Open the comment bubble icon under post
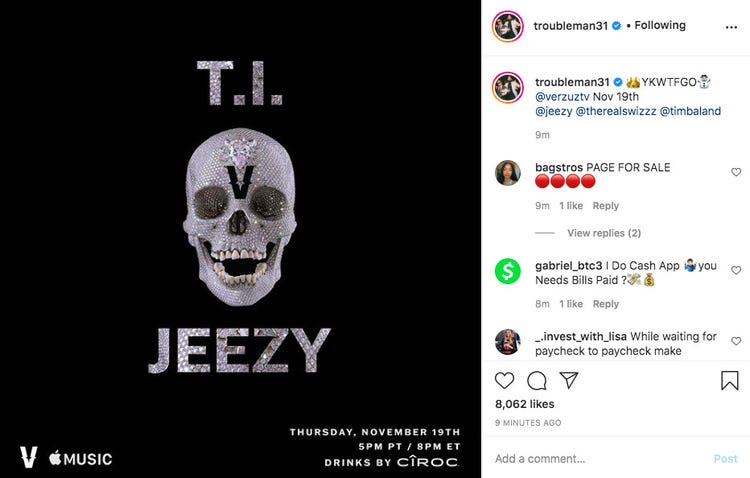The image size is (750, 478). point(537,380)
